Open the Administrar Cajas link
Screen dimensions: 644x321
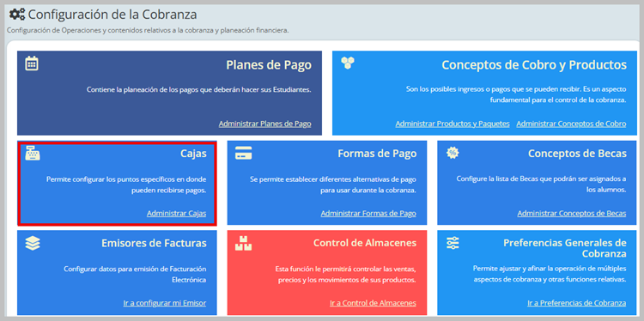177,214
